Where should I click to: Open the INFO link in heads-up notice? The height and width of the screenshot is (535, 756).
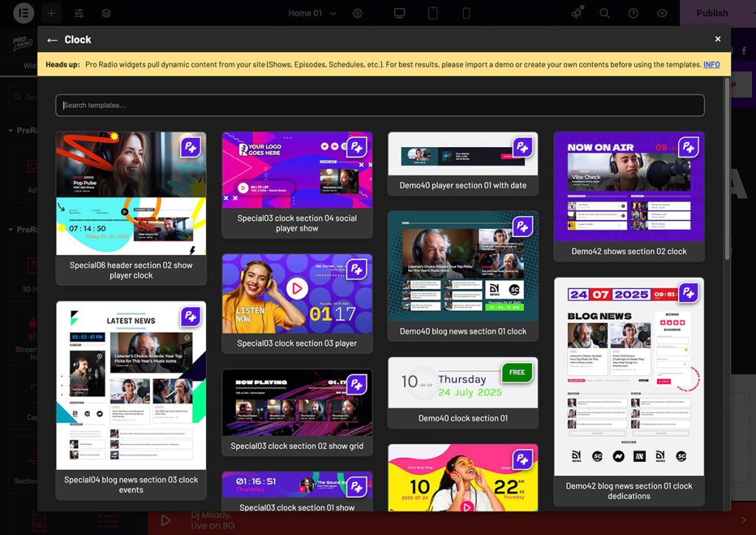pyautogui.click(x=711, y=64)
